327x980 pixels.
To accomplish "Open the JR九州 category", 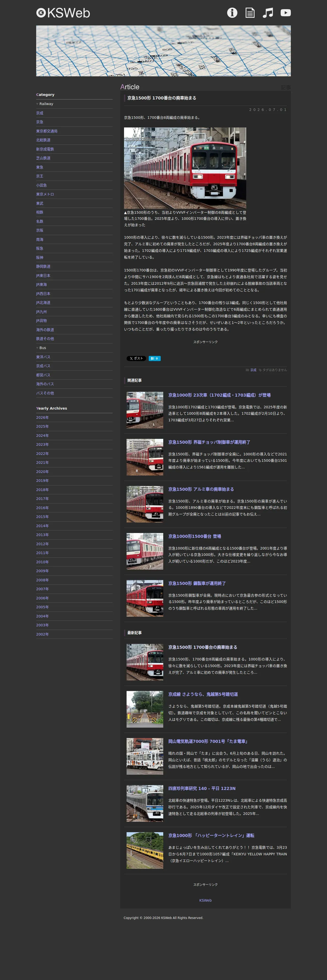I will click(x=42, y=312).
